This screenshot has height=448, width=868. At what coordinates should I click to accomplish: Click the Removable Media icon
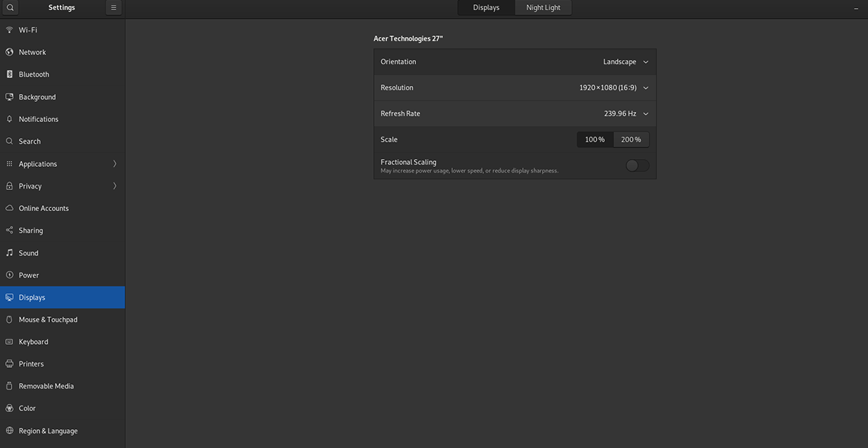pyautogui.click(x=9, y=386)
